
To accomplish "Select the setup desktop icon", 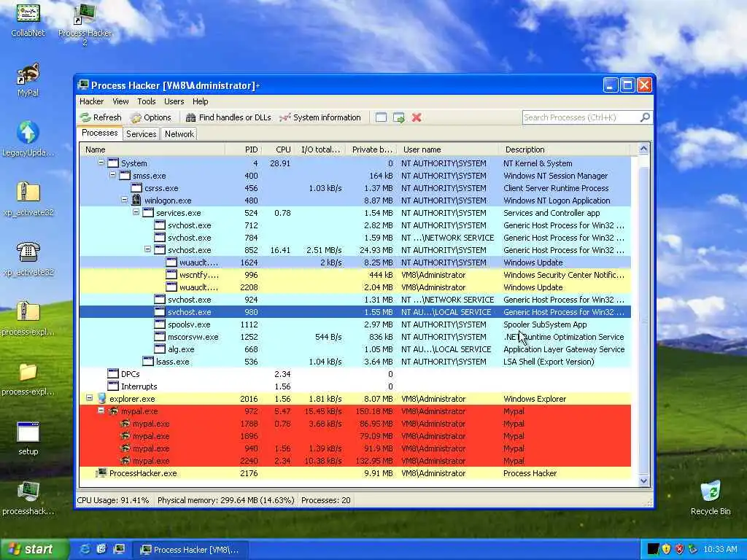I will (28, 438).
